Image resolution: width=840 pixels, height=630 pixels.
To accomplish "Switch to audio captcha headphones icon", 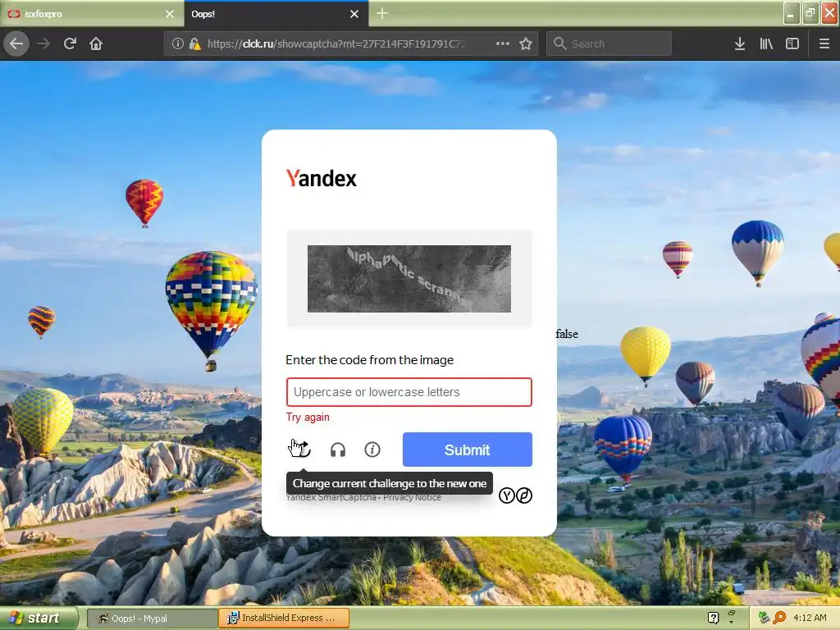I will (338, 450).
